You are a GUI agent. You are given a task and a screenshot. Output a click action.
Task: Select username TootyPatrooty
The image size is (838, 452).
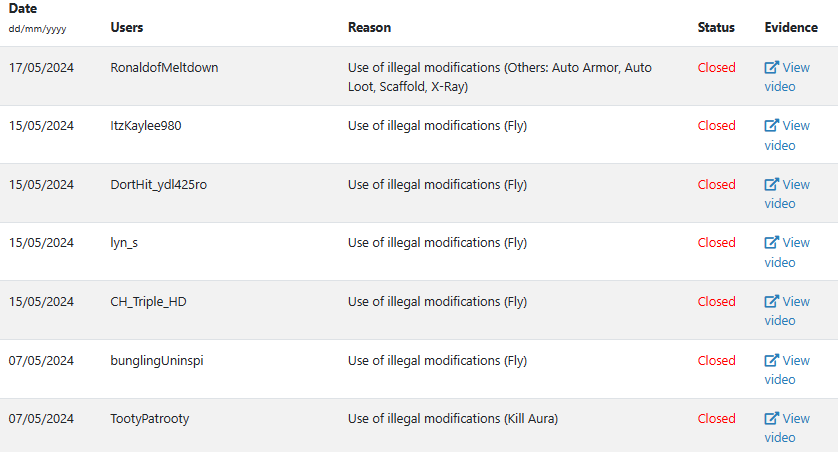click(x=150, y=418)
